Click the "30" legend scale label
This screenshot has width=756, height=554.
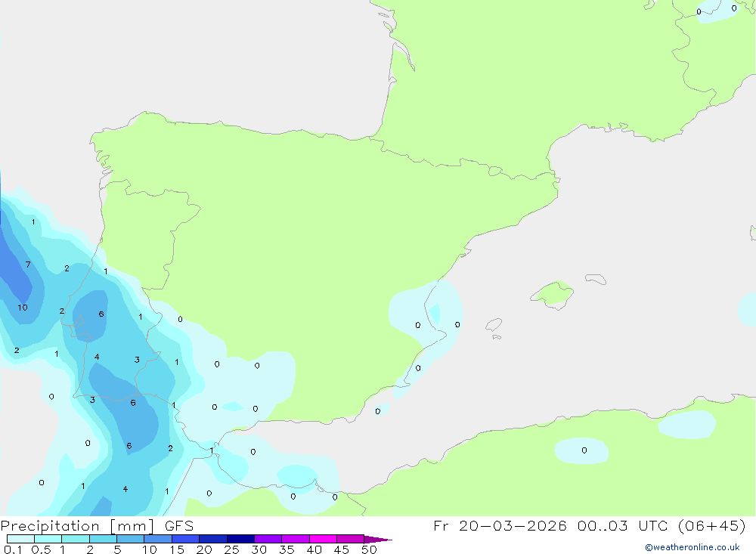click(259, 549)
